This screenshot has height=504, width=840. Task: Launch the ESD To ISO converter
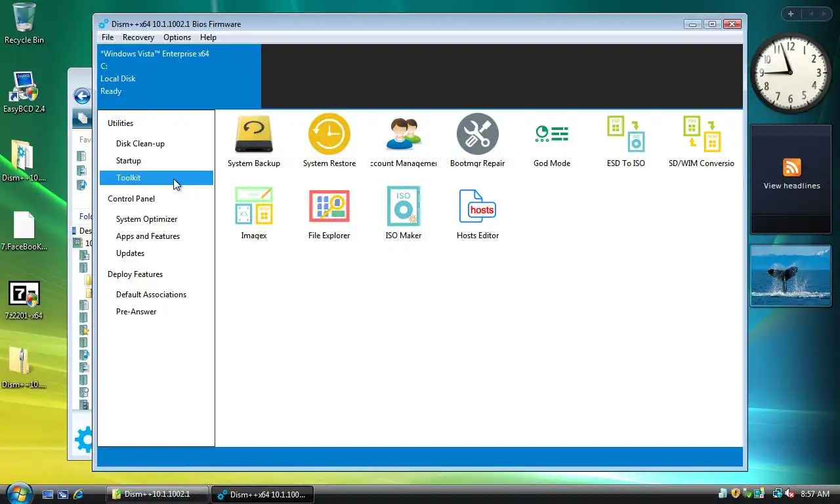(626, 141)
